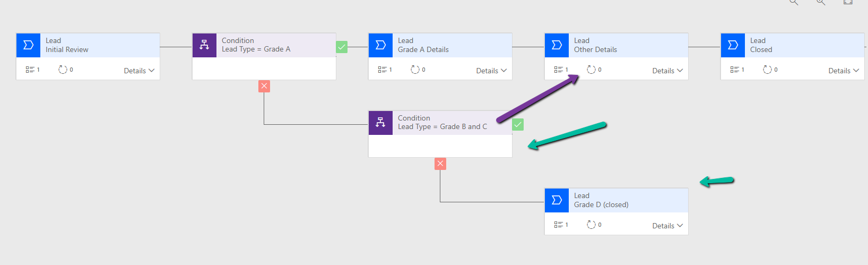Viewport: 868px width, 265px height.
Task: Select the Other Details stage icon
Action: tap(557, 45)
